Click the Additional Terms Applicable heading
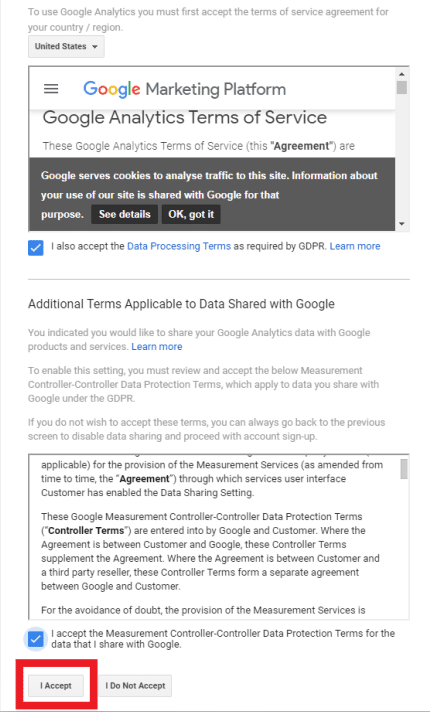 tap(181, 304)
